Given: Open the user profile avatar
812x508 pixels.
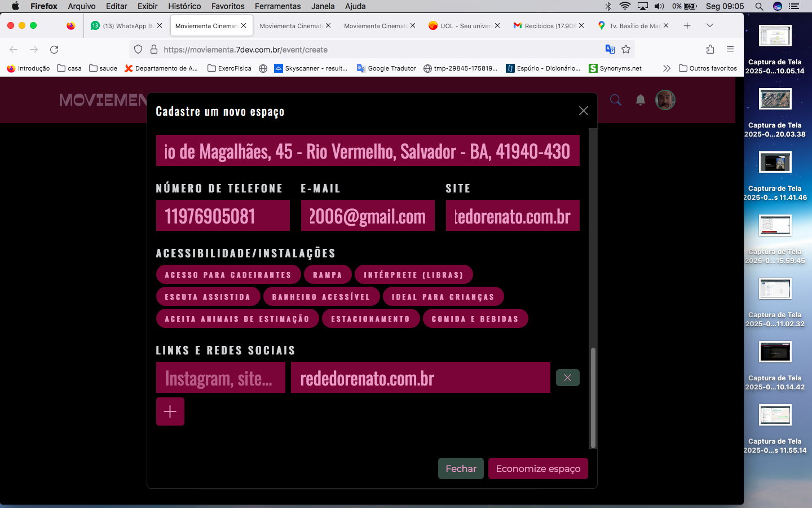Looking at the screenshot, I should (x=665, y=100).
